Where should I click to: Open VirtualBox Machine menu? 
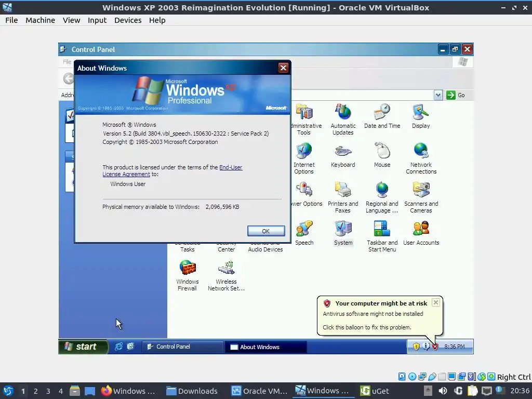click(x=40, y=20)
